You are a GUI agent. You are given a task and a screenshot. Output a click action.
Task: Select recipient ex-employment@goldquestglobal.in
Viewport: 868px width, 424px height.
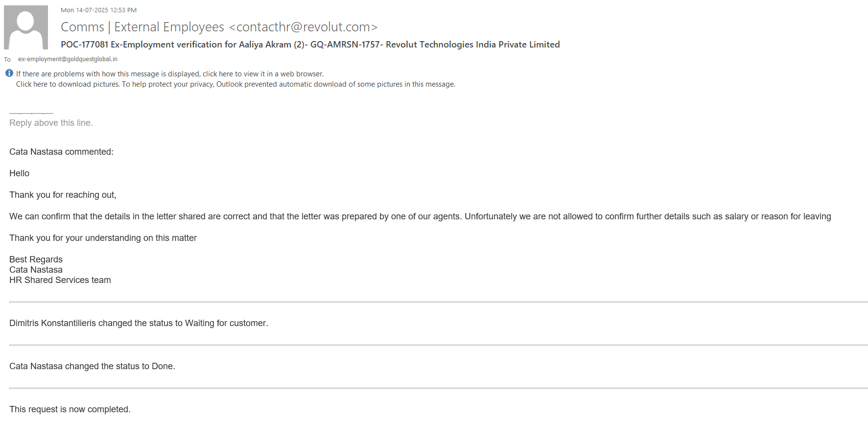click(68, 59)
